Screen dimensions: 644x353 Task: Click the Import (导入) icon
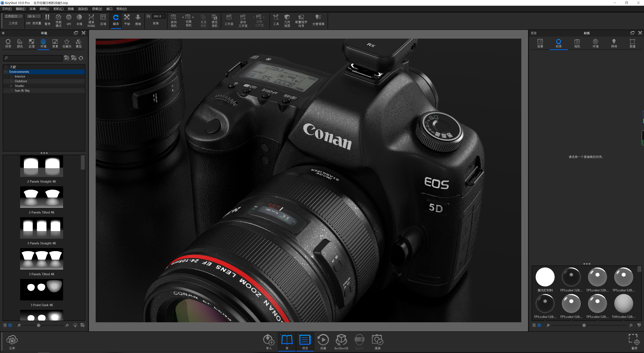click(x=269, y=342)
